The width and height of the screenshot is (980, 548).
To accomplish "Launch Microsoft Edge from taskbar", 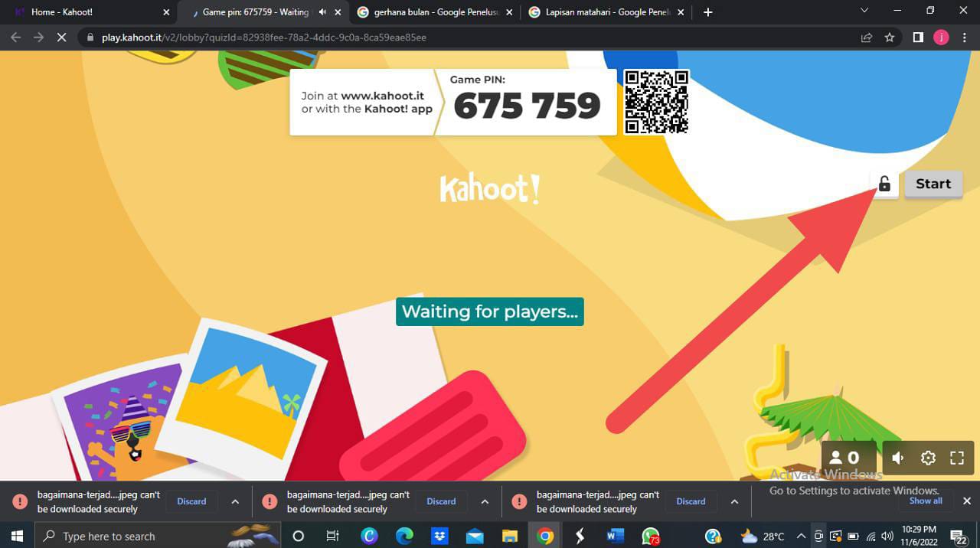I will pos(404,536).
